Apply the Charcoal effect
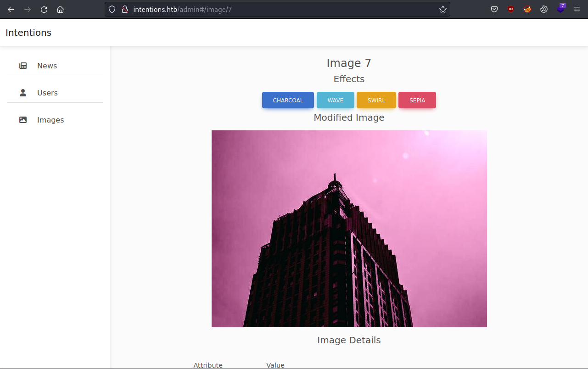The height and width of the screenshot is (369, 588). coord(288,100)
